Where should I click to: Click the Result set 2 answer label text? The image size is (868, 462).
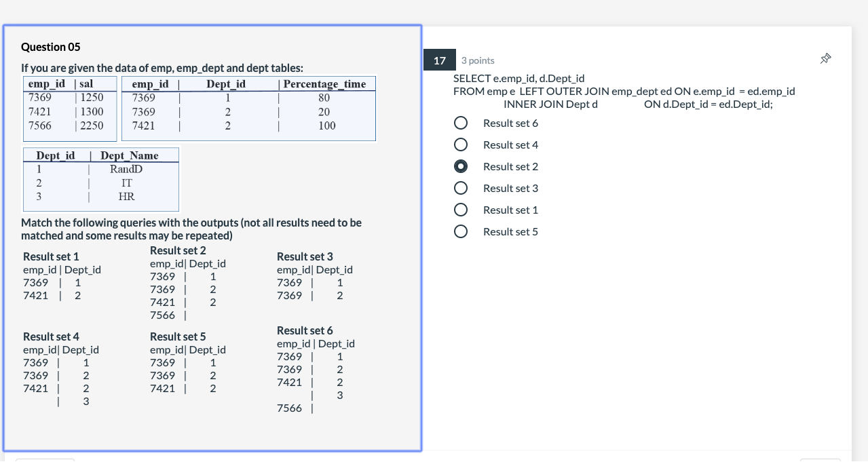coord(510,166)
